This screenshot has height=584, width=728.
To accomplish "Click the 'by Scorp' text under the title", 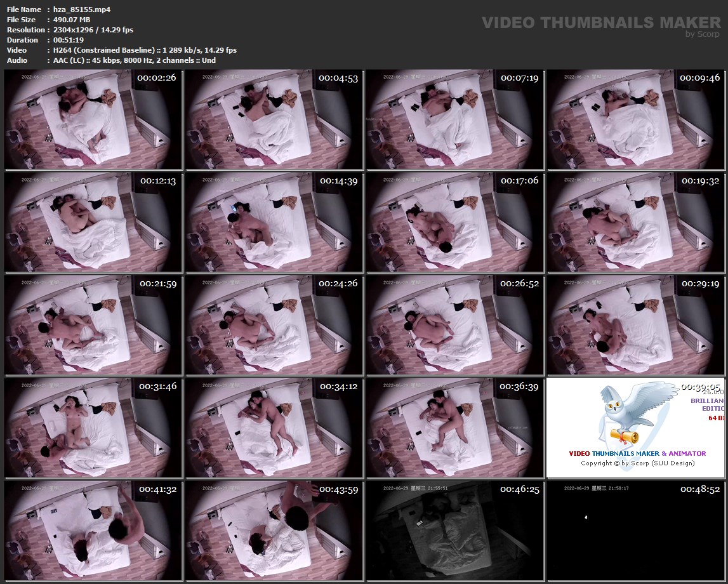I will (703, 34).
